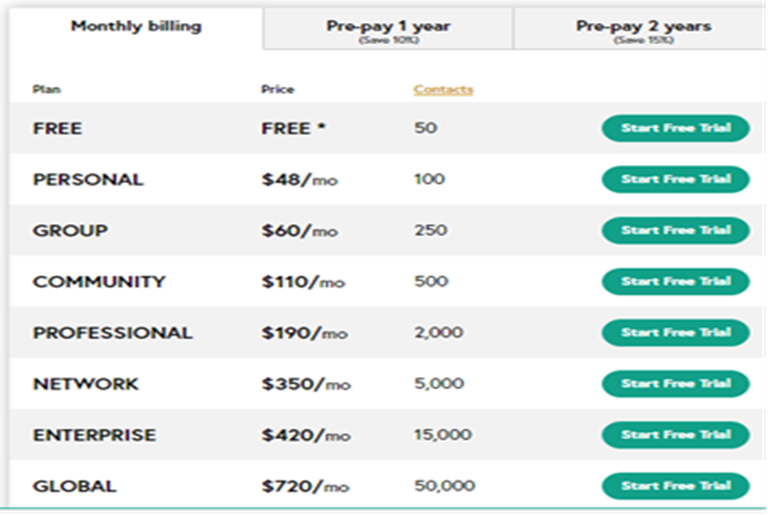Select the Pre-pay 2 years tab
Viewport: 768px width, 515px height.
point(643,29)
